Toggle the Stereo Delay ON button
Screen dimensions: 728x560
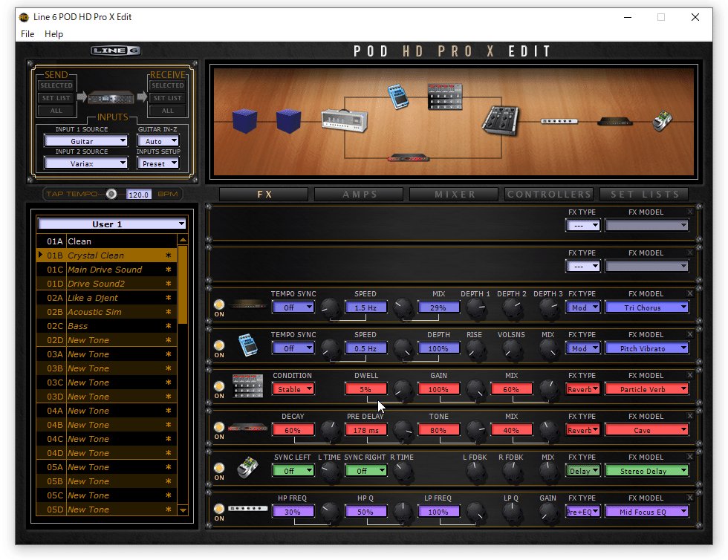218,468
